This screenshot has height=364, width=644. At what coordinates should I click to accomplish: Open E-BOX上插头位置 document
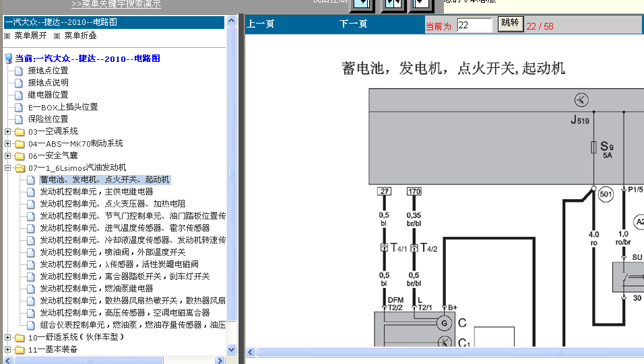coord(63,107)
